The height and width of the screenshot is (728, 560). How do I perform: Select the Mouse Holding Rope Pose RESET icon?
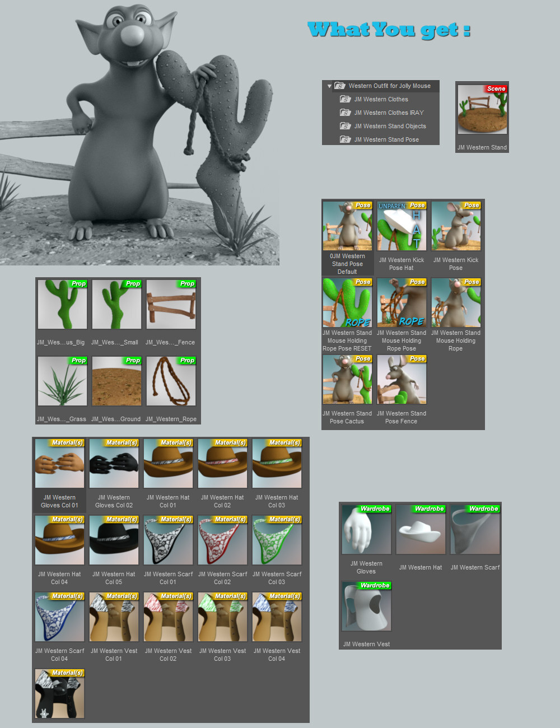tap(347, 302)
